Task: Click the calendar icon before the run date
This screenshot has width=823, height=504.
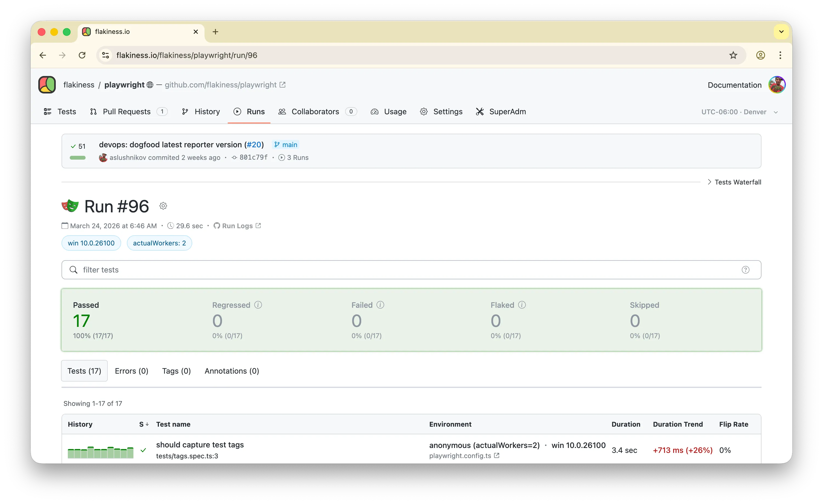Action: tap(65, 226)
